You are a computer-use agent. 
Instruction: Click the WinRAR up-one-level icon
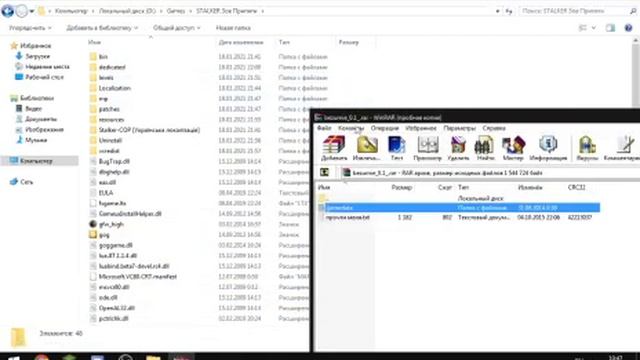click(324, 172)
